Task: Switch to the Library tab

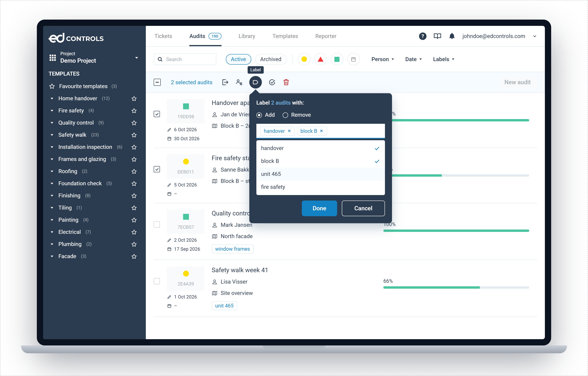Action: point(247,36)
